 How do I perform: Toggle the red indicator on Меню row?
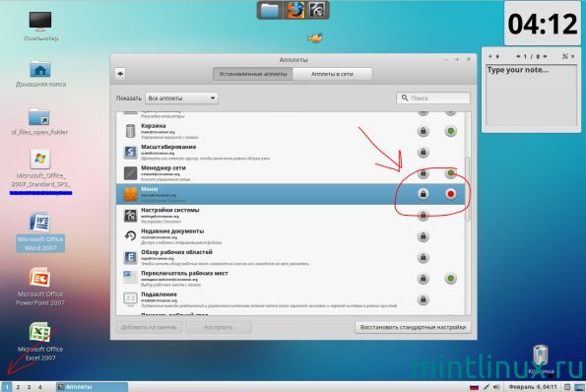[450, 194]
